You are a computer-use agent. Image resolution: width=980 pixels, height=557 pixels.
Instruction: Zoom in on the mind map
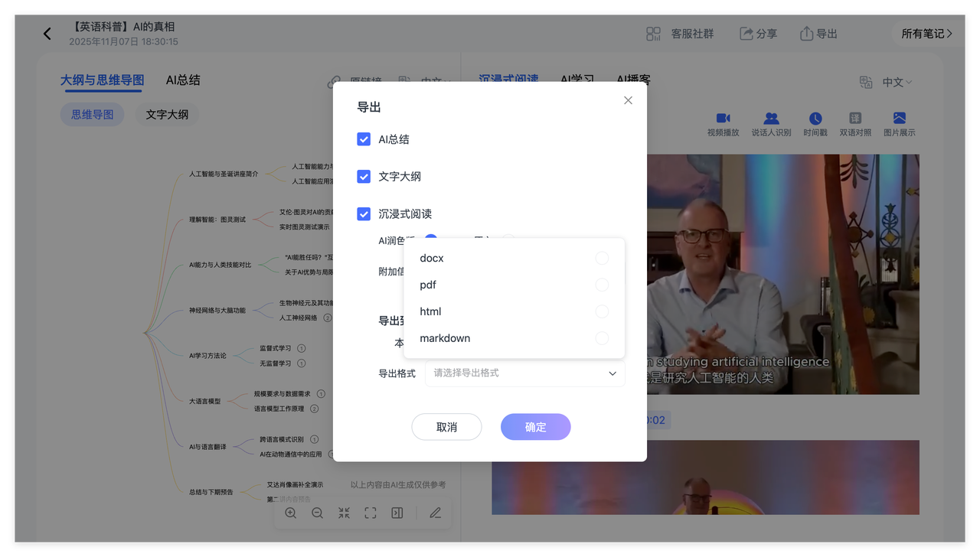pyautogui.click(x=291, y=513)
